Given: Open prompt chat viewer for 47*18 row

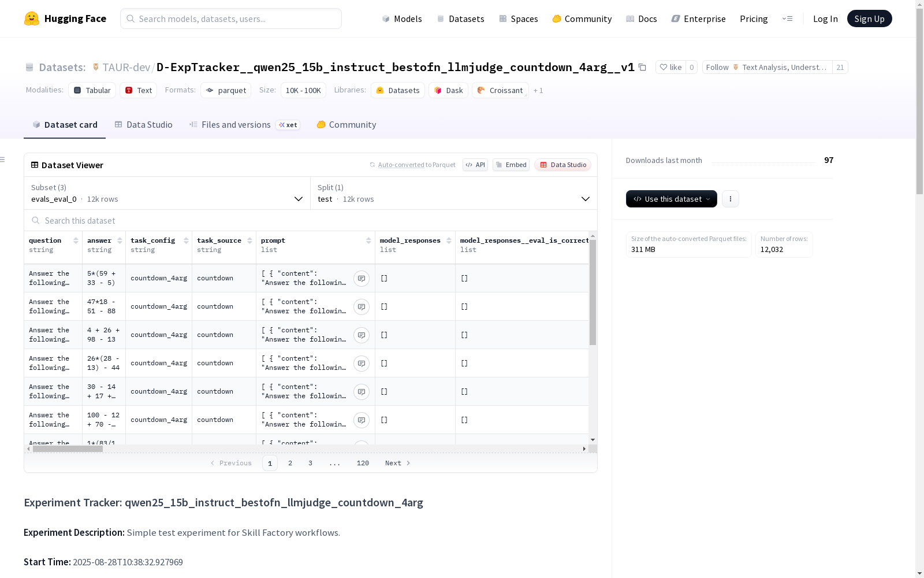Looking at the screenshot, I should tap(362, 307).
